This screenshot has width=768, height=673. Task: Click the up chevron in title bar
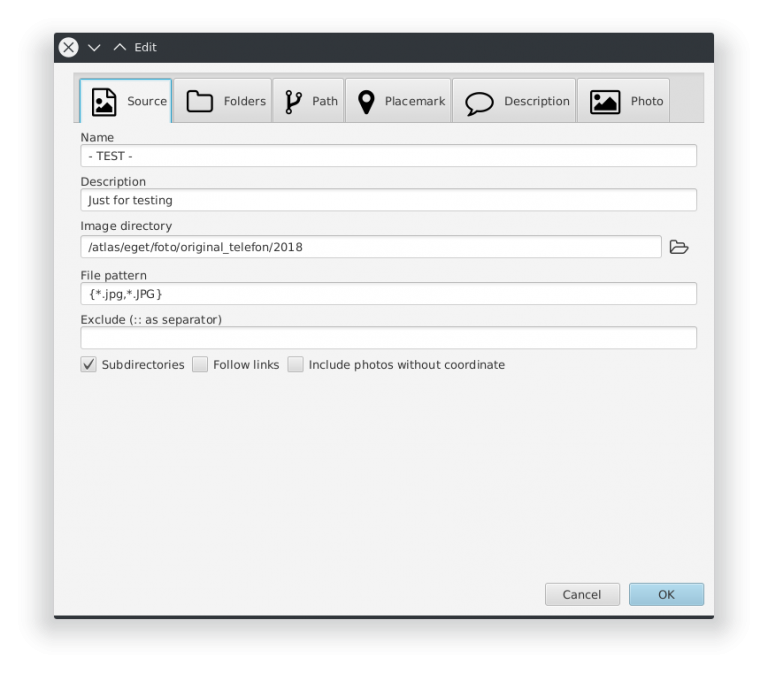tap(120, 48)
